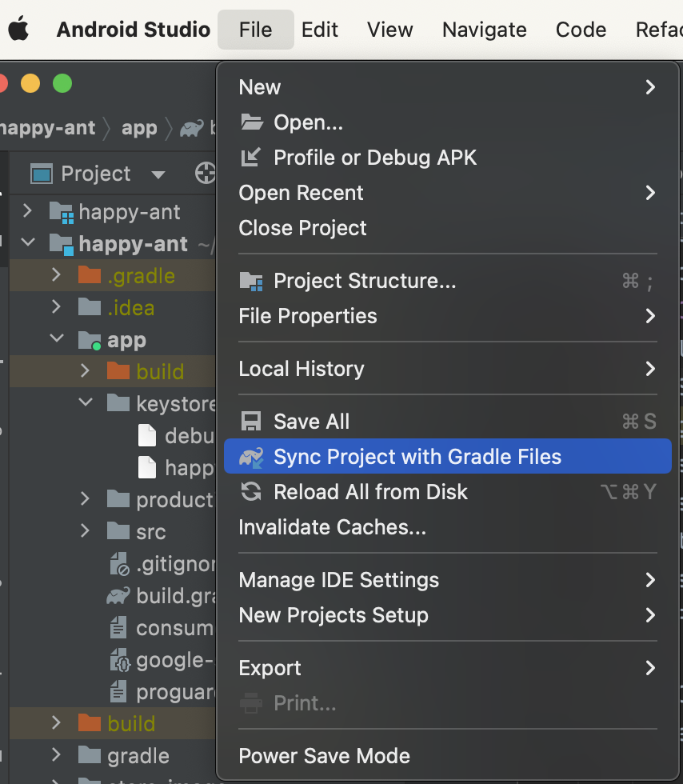The height and width of the screenshot is (784, 683).
Task: Expand the gradle folder
Action: point(56,754)
